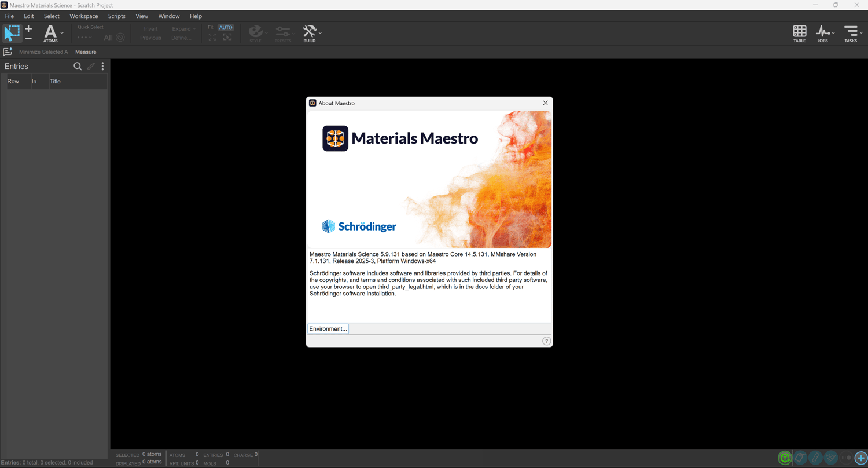Click Previous selection

pyautogui.click(x=150, y=38)
